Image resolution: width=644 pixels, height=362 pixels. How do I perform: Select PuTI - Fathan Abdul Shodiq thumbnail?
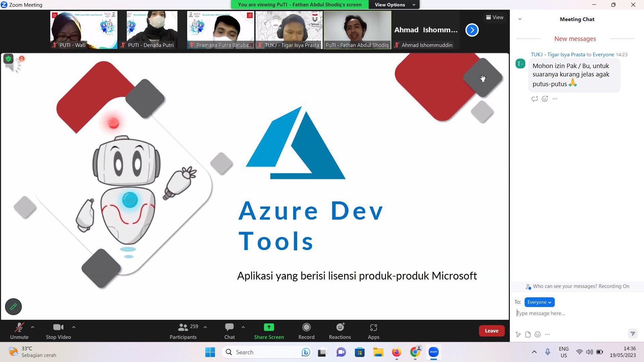click(x=357, y=30)
